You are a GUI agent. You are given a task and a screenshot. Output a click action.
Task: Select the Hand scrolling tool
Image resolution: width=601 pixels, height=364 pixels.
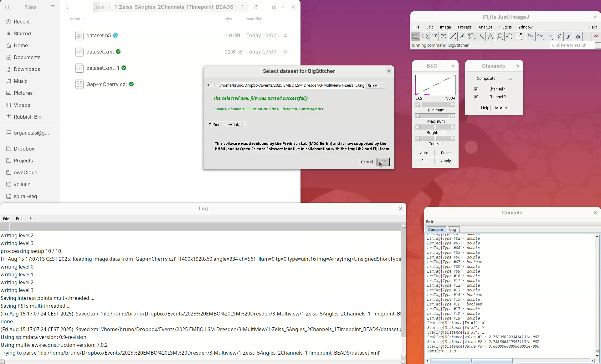[x=509, y=36]
